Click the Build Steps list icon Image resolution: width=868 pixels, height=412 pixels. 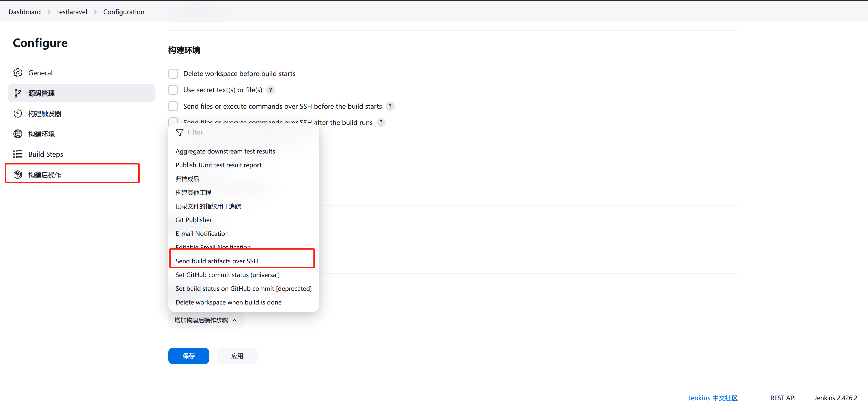point(18,154)
